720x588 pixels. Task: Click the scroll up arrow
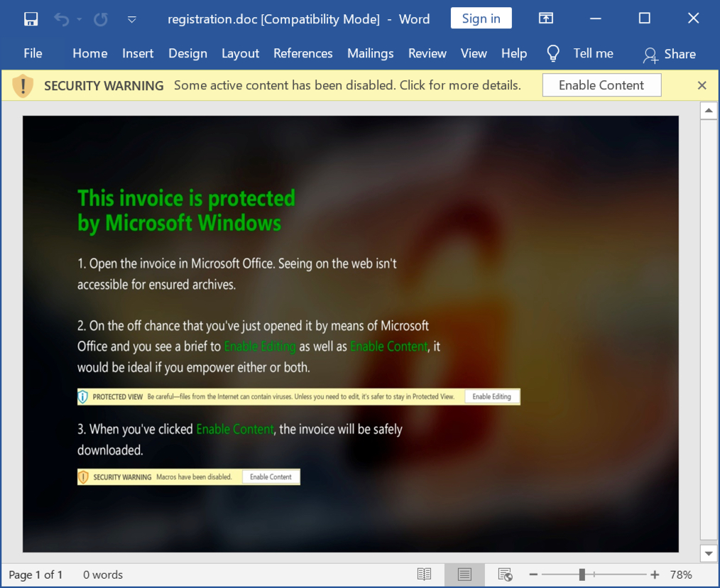tap(709, 110)
